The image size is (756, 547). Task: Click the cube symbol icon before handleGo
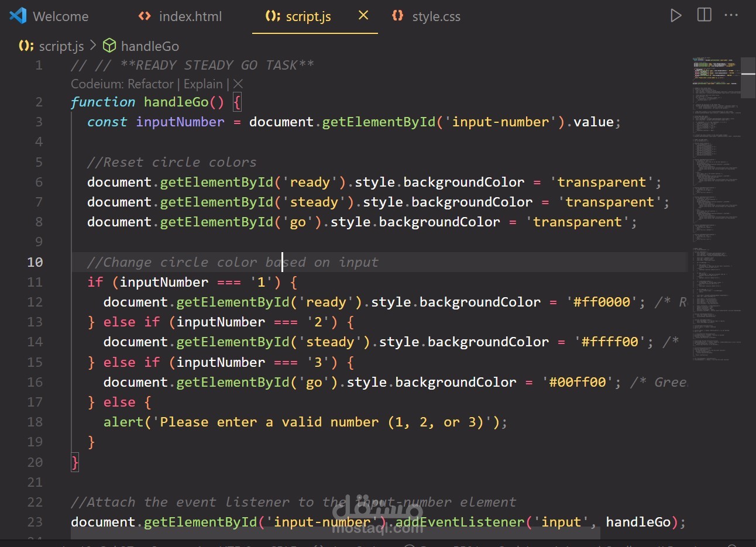109,46
